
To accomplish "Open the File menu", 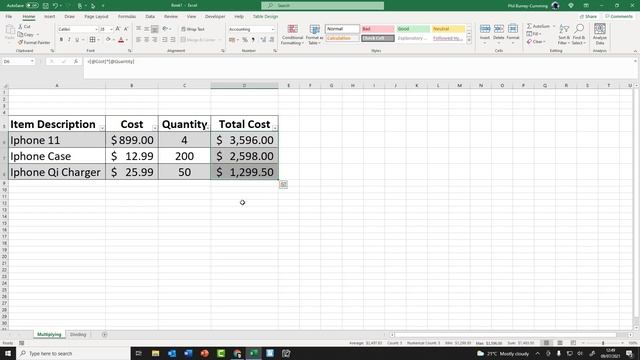I will [9, 16].
